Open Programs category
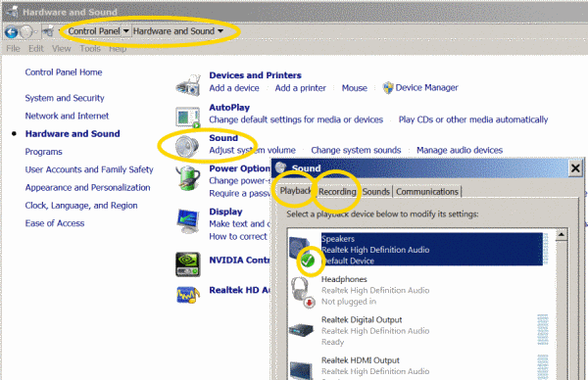The height and width of the screenshot is (380, 588). click(43, 152)
